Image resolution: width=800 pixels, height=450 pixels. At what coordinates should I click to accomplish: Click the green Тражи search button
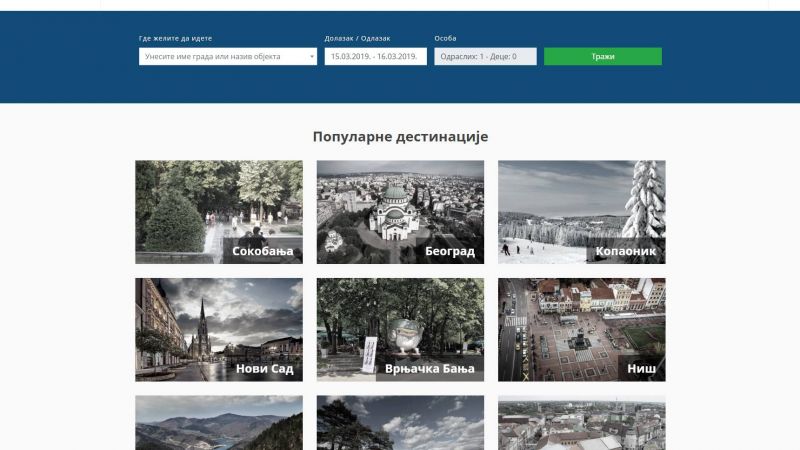(603, 57)
